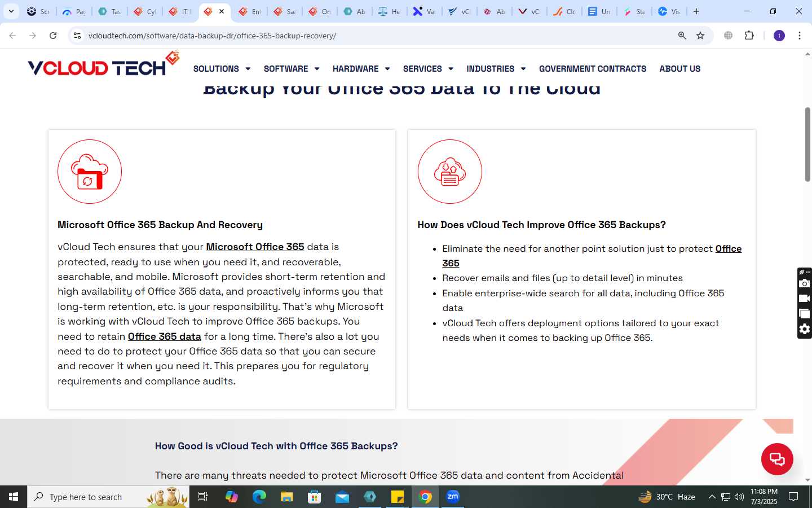Switch to the 'He' browser tab

coord(389,11)
